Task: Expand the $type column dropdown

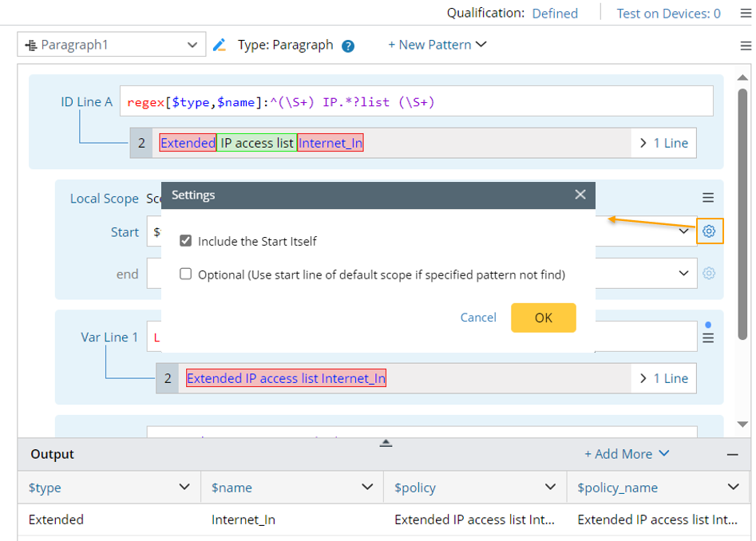Action: coord(184,487)
